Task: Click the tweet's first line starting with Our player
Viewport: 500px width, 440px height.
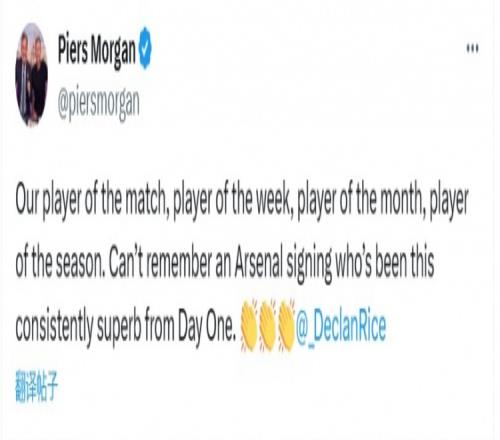Action: [x=242, y=201]
